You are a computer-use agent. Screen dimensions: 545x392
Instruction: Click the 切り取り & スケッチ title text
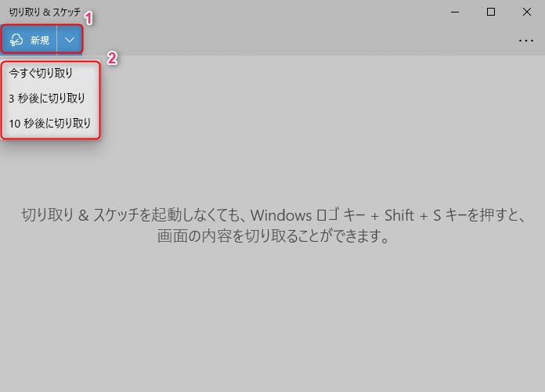[45, 13]
